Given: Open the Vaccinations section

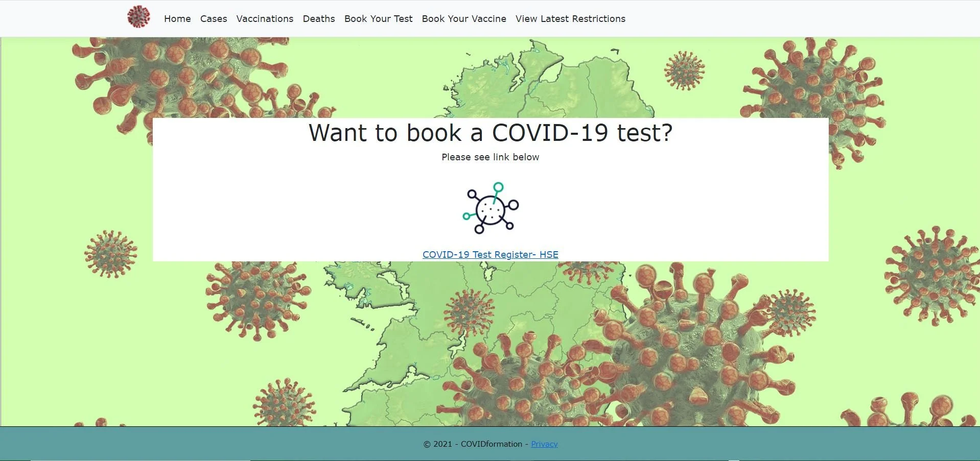Looking at the screenshot, I should 265,19.
